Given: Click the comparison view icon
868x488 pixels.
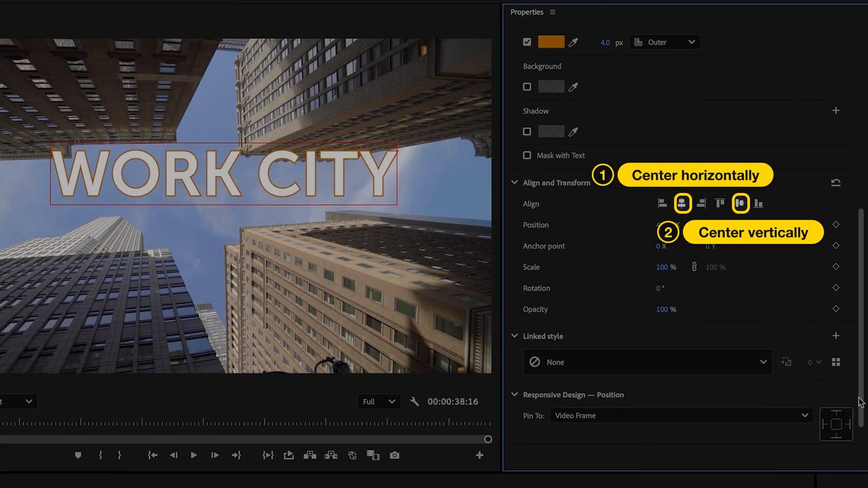Looking at the screenshot, I should [373, 455].
